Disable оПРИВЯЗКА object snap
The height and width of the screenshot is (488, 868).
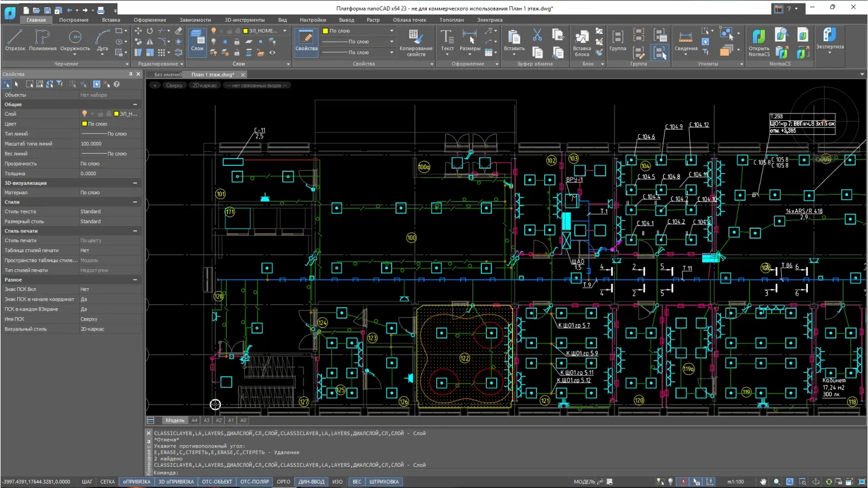(x=136, y=482)
